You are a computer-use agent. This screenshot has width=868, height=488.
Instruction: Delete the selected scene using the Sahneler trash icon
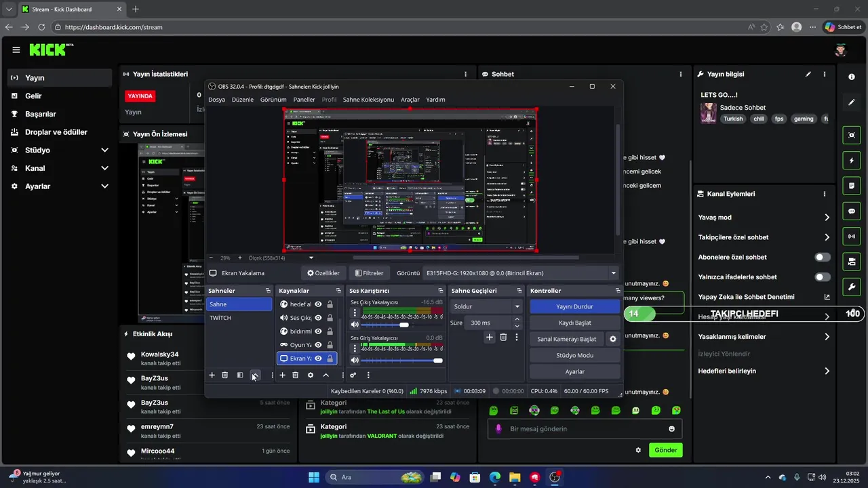click(225, 375)
